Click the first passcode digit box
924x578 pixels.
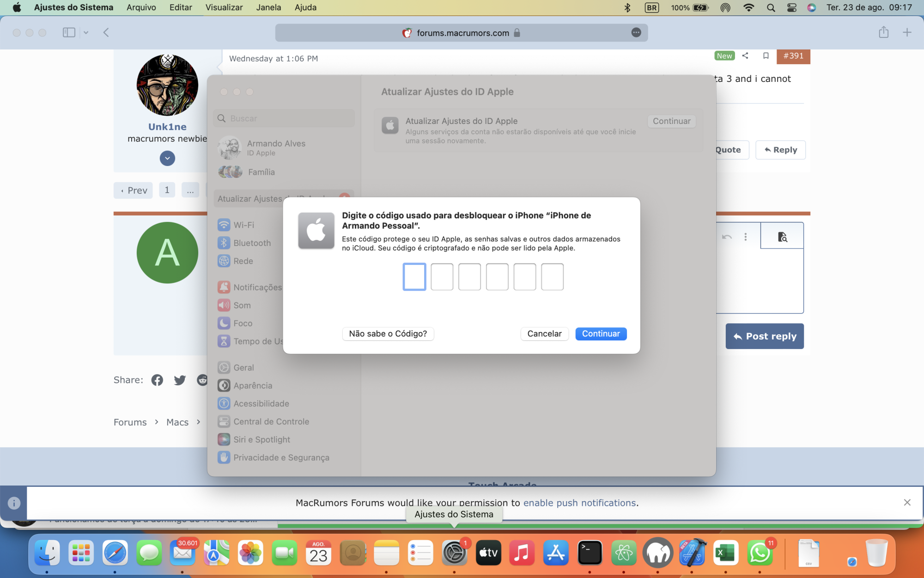click(414, 277)
